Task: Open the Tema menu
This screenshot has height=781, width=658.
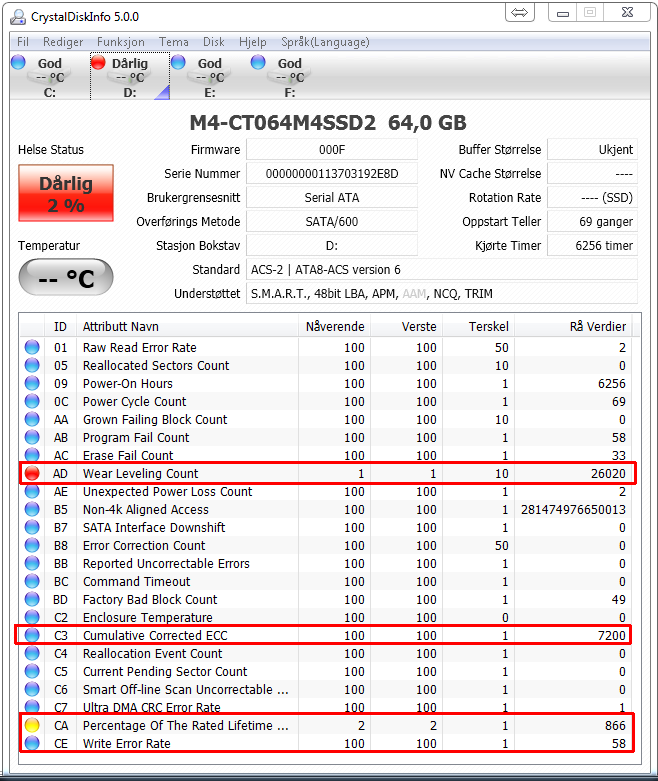Action: 173,42
